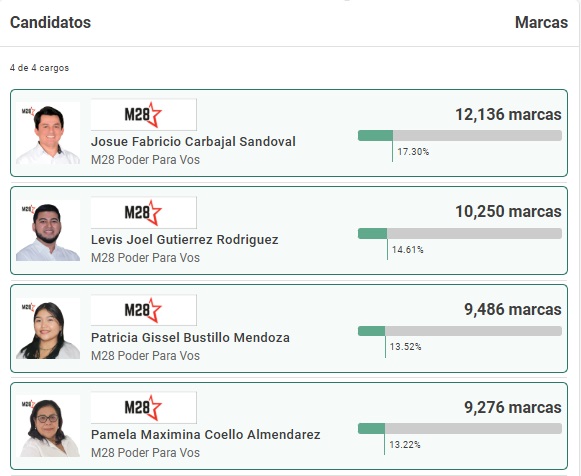The width and height of the screenshot is (581, 476).
Task: Open Josue Fabricio Carbajal Sandoval's photo
Action: (48, 133)
